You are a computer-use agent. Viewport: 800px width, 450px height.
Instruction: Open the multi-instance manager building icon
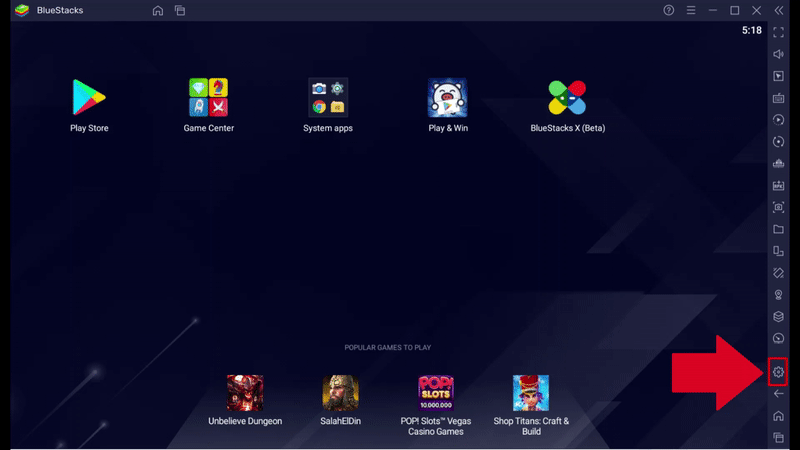[778, 163]
